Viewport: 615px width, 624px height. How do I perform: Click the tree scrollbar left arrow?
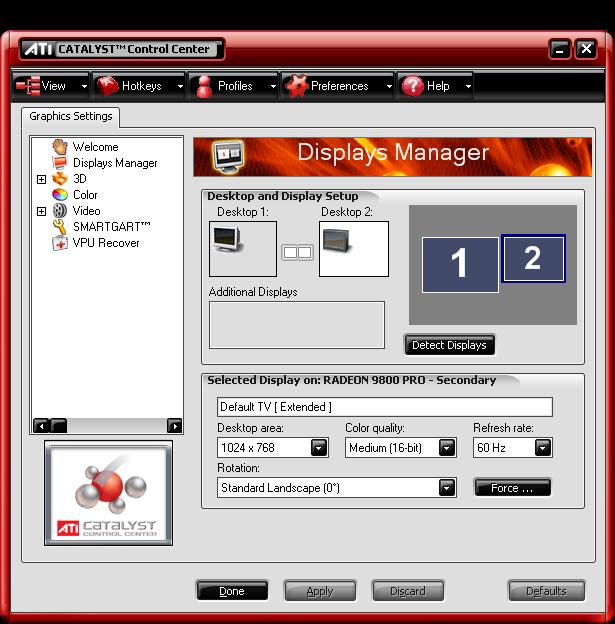pyautogui.click(x=41, y=426)
